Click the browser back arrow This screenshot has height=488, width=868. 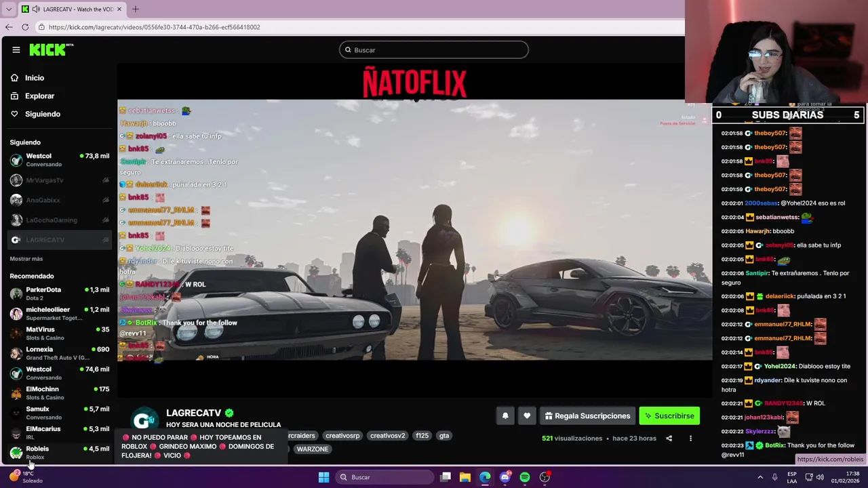pyautogui.click(x=9, y=27)
